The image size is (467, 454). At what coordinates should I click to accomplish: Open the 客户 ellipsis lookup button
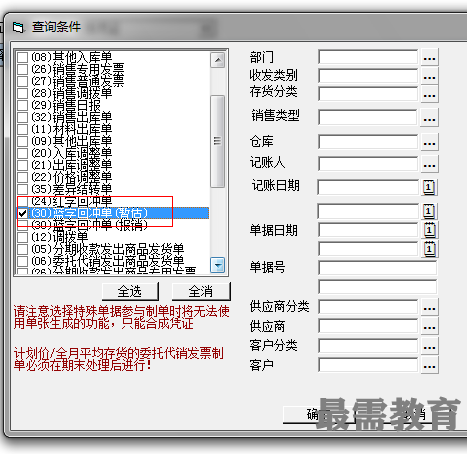tap(429, 365)
